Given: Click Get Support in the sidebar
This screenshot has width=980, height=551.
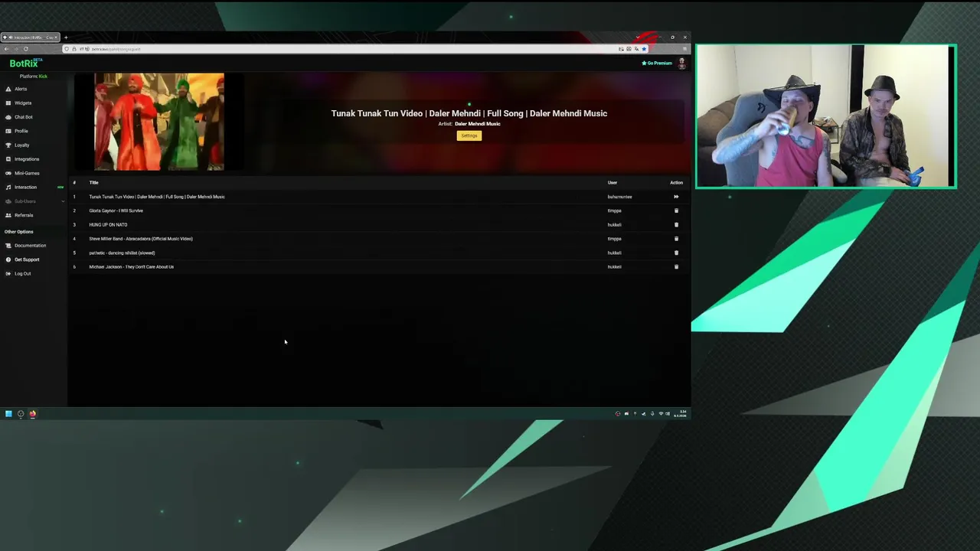Looking at the screenshot, I should [x=26, y=259].
